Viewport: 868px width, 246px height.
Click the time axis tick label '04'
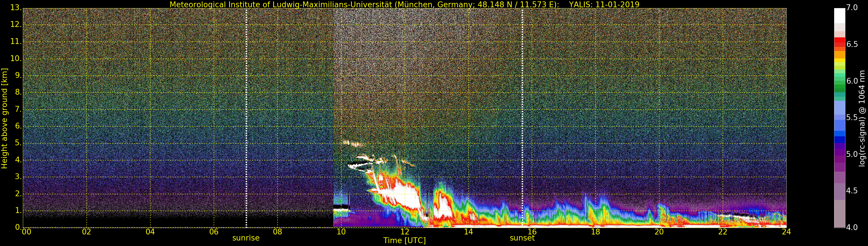tap(150, 232)
